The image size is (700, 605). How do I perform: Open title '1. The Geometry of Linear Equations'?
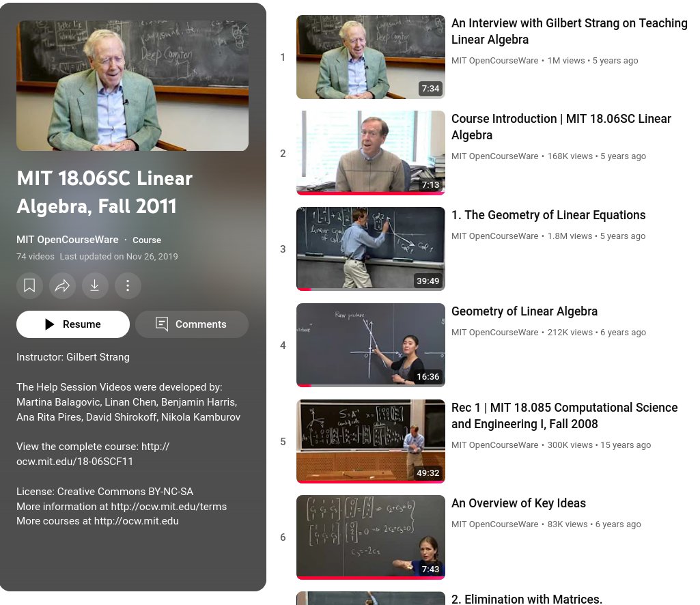point(548,215)
